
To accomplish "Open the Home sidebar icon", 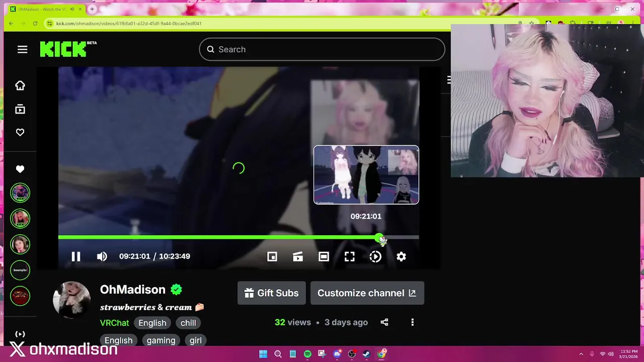I will [20, 85].
